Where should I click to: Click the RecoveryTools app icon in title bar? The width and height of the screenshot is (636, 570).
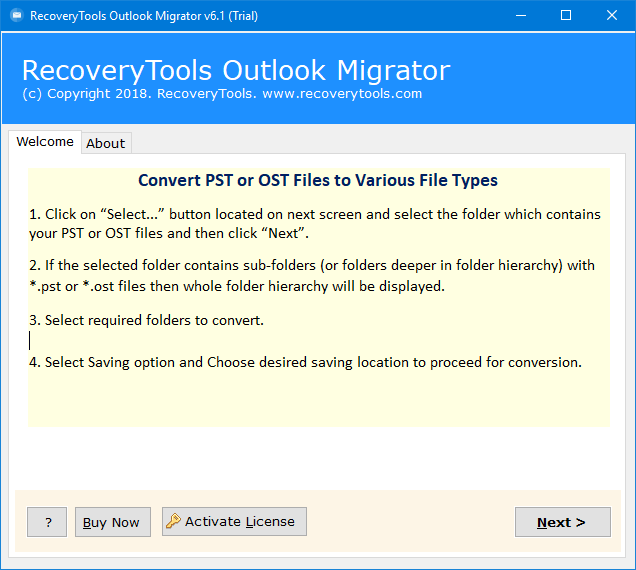pos(17,16)
